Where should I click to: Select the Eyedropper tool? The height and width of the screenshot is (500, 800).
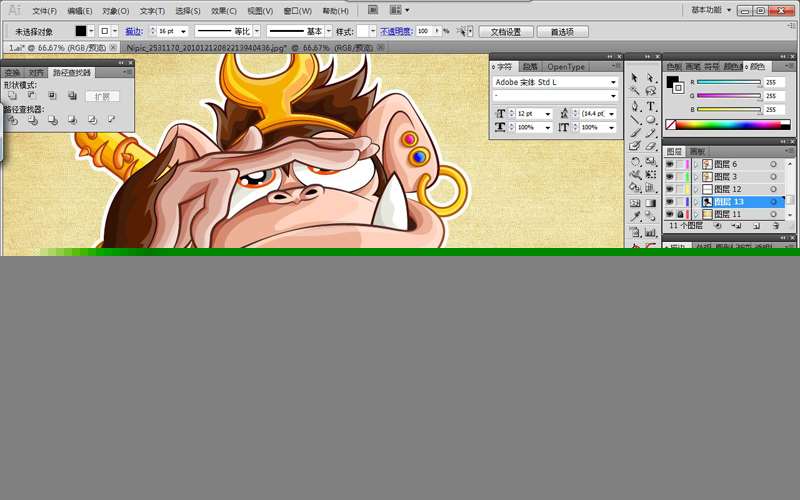click(634, 216)
